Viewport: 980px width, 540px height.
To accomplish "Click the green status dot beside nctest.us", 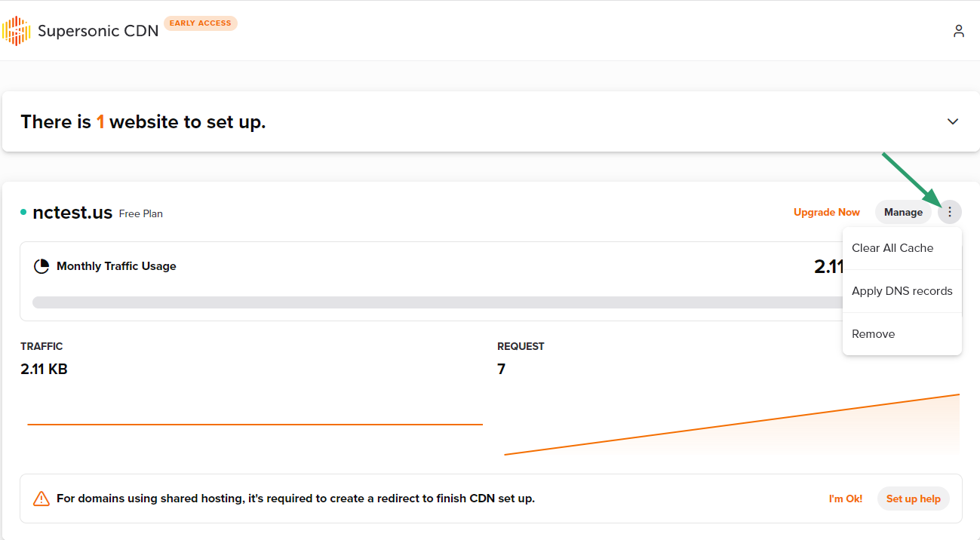I will coord(23,213).
